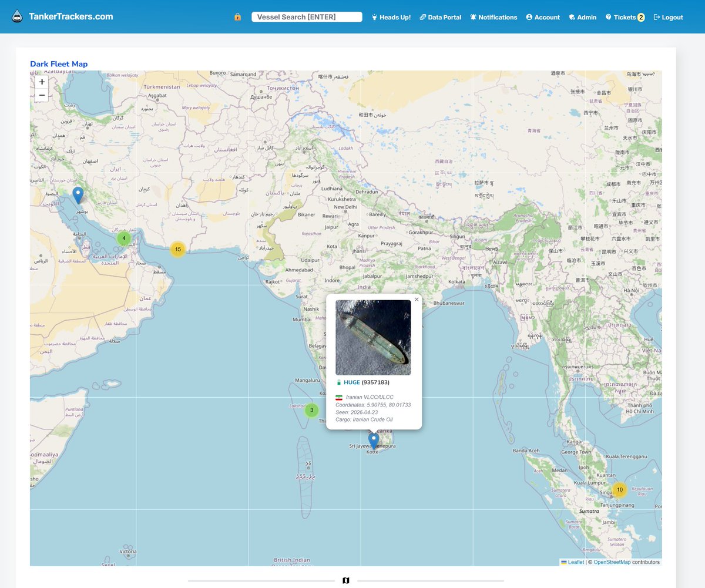Screen dimensions: 705x588
Task: Expand the 10-vessel cluster near Singapore
Action: [620, 489]
